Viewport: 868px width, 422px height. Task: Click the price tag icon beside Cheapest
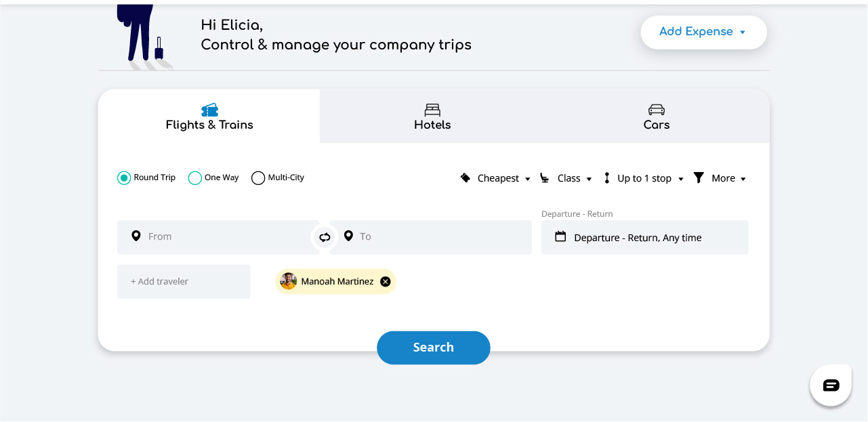[466, 177]
